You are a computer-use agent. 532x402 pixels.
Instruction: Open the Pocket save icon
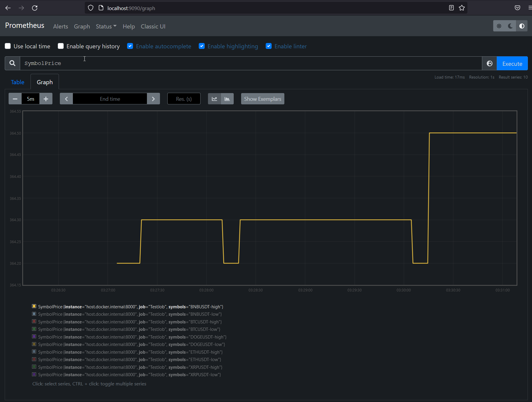tap(517, 8)
